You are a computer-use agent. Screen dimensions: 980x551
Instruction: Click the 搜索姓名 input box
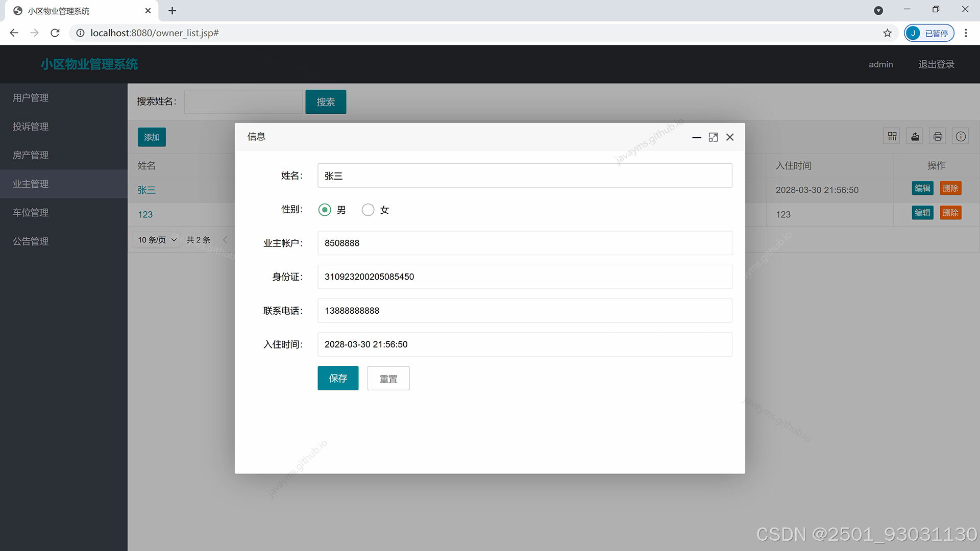[x=243, y=102]
